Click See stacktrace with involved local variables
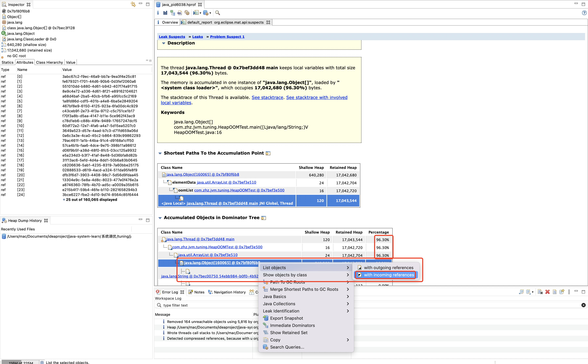 pos(254,100)
